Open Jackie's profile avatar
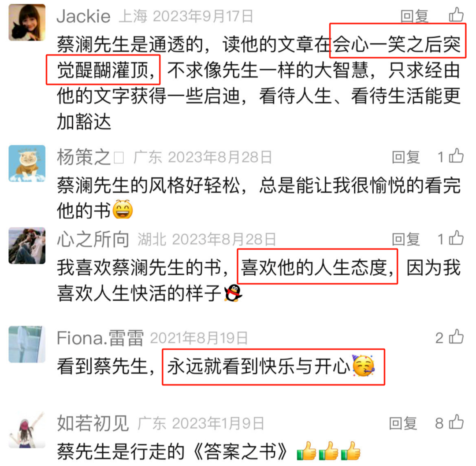476x466 pixels. pyautogui.click(x=27, y=22)
